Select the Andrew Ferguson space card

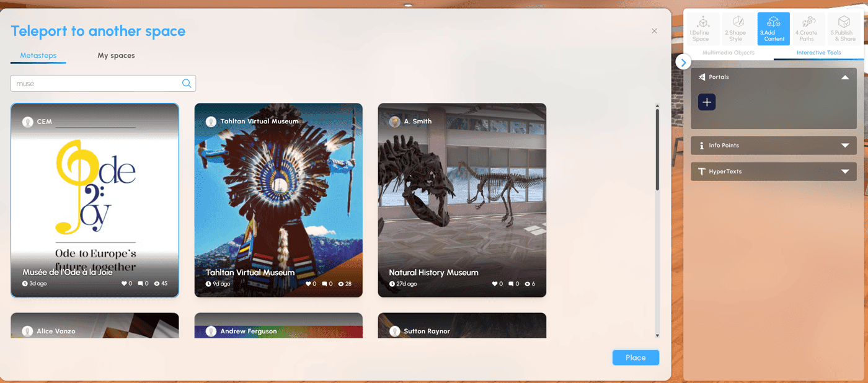(x=278, y=325)
